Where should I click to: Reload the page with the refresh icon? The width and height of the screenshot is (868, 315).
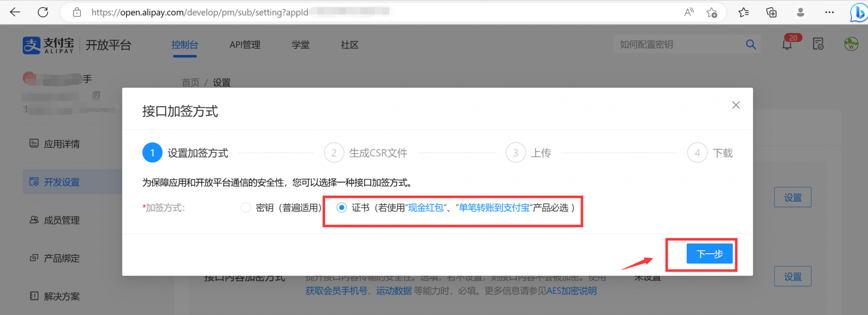tap(43, 12)
